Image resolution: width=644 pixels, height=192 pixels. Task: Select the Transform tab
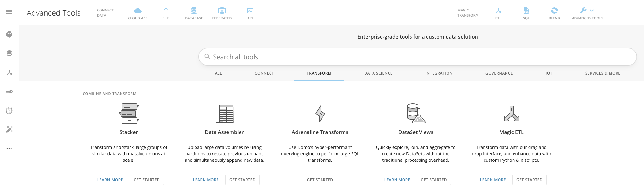point(319,73)
